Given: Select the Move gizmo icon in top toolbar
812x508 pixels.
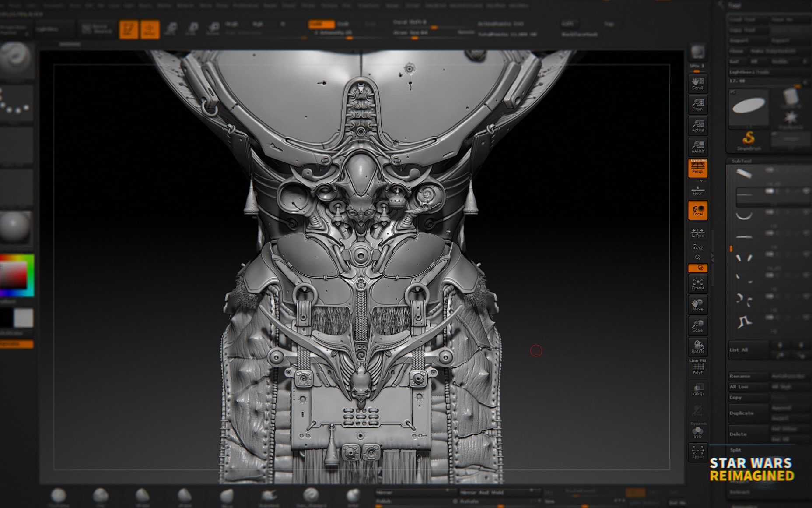Looking at the screenshot, I should tap(171, 29).
